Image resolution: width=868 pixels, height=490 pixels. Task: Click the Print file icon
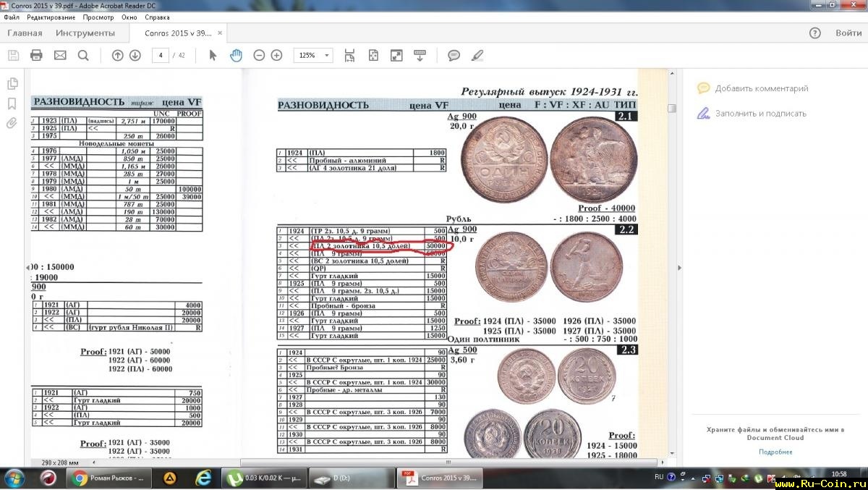pos(36,56)
